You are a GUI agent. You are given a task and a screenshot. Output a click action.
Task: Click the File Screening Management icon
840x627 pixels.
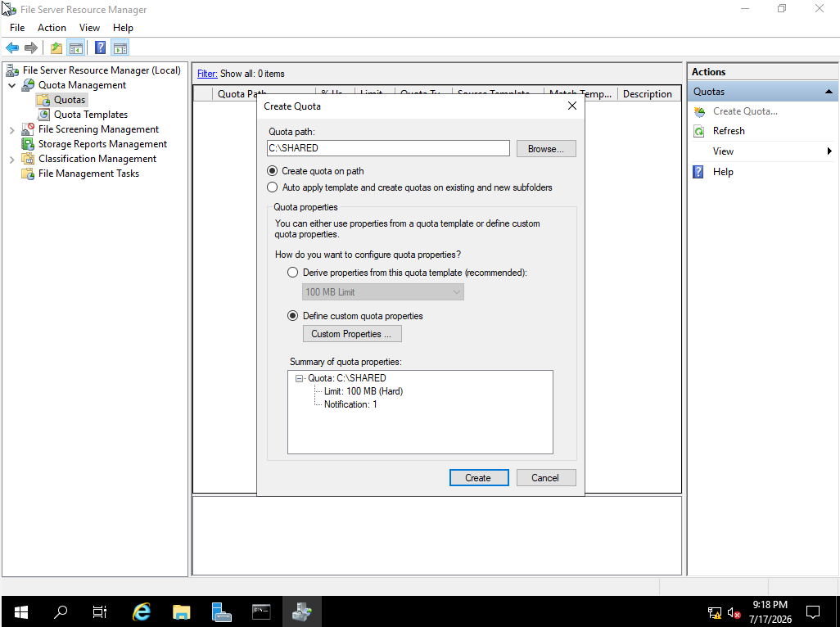coord(28,129)
